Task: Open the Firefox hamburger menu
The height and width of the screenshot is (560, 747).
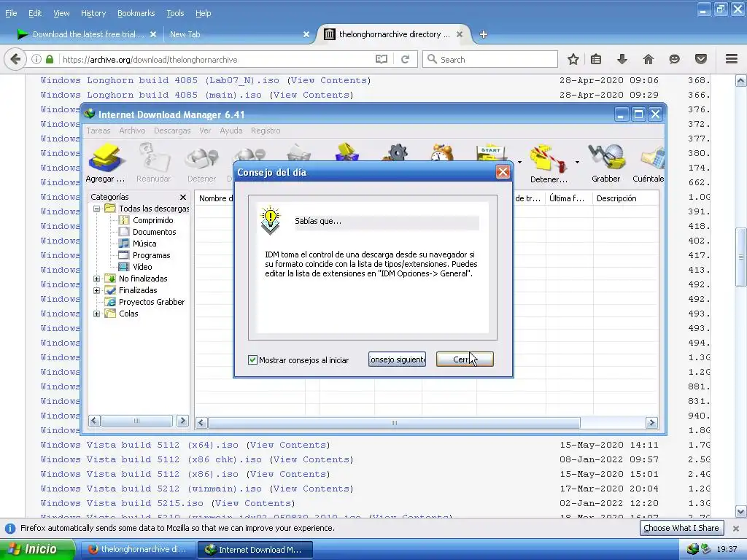Action: click(731, 59)
